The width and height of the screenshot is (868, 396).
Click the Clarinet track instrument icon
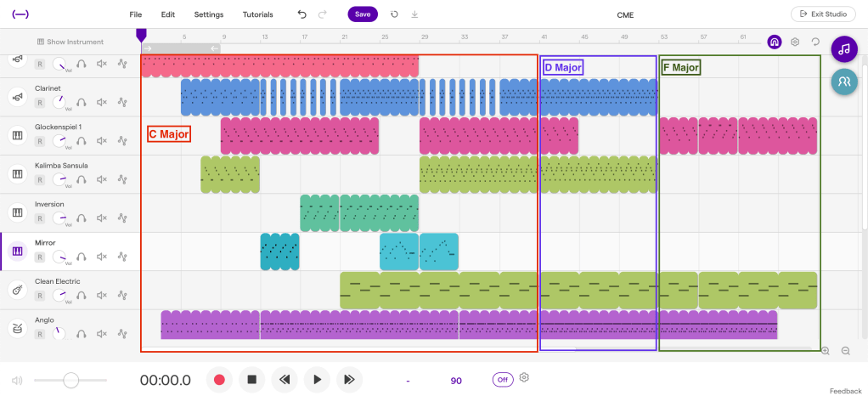16,97
